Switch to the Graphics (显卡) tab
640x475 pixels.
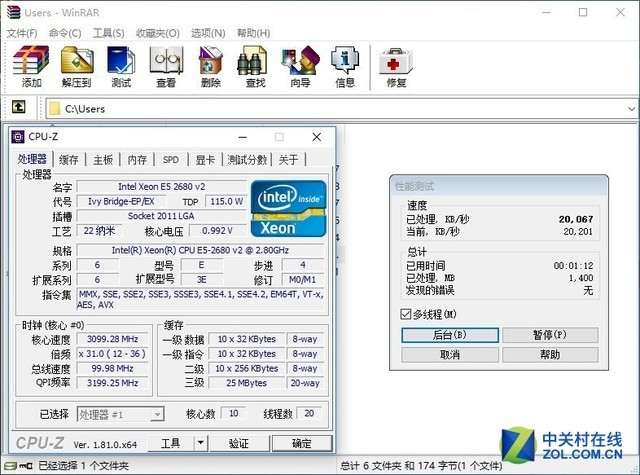[x=205, y=160]
